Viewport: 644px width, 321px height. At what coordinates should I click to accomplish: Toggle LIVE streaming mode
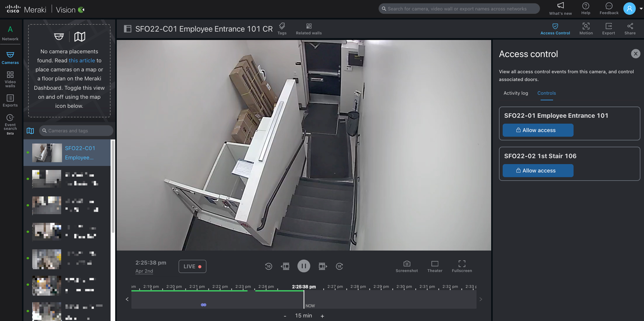pos(192,266)
